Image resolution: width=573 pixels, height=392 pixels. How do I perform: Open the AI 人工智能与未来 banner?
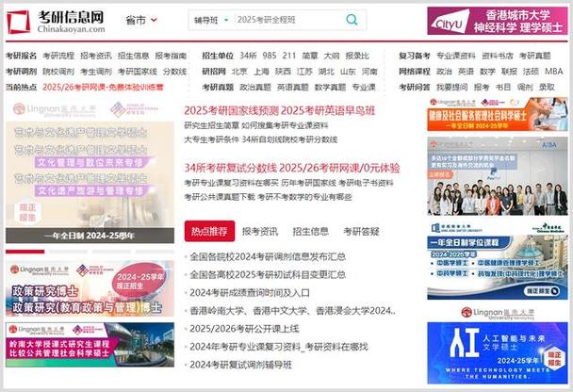click(498, 353)
